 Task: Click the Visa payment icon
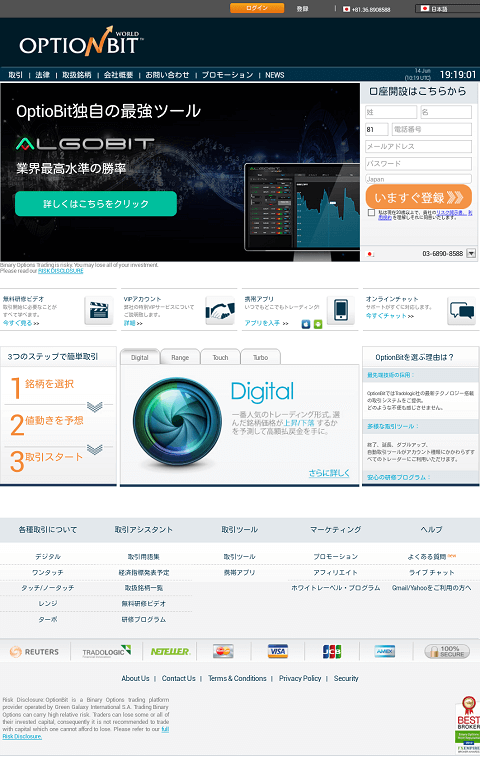[278, 651]
